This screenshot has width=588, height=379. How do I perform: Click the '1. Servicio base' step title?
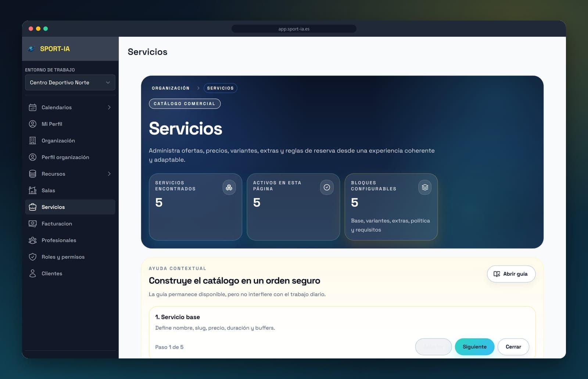click(178, 317)
